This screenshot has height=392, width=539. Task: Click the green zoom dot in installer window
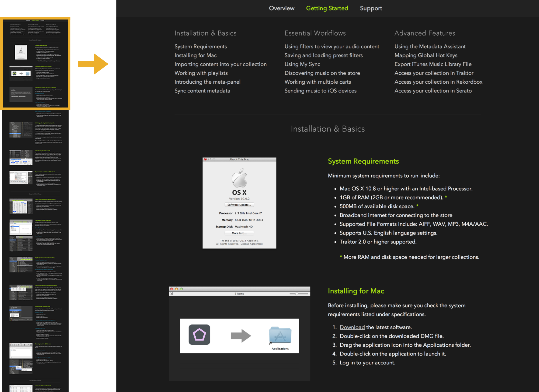coord(181,289)
